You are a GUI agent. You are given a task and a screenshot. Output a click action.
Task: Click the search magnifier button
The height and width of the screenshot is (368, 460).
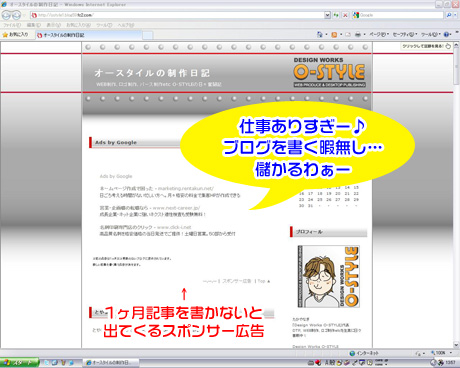[x=449, y=15]
